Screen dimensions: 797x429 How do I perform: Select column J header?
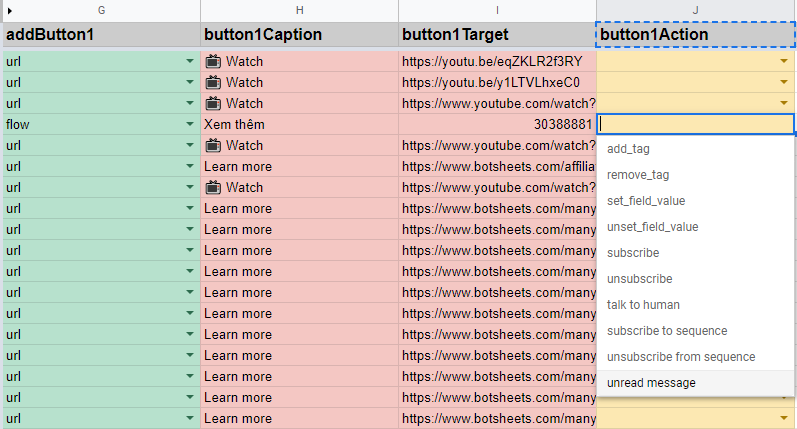[695, 10]
